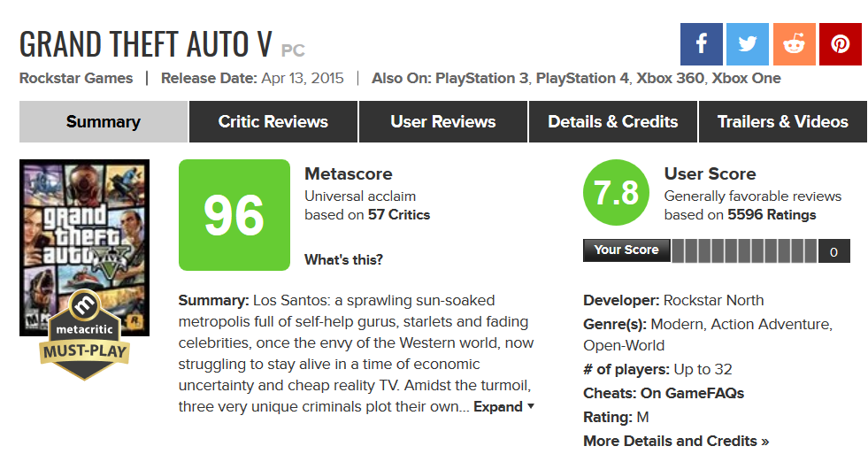Screen dimensions: 868x454
Task: Open the 57 Critics link
Action: 398,215
